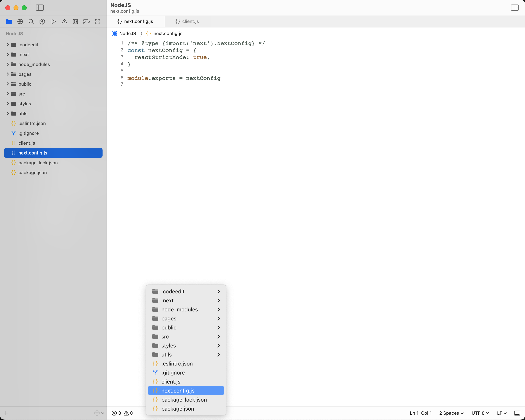Open the Find navigator magnifying glass

pyautogui.click(x=31, y=22)
